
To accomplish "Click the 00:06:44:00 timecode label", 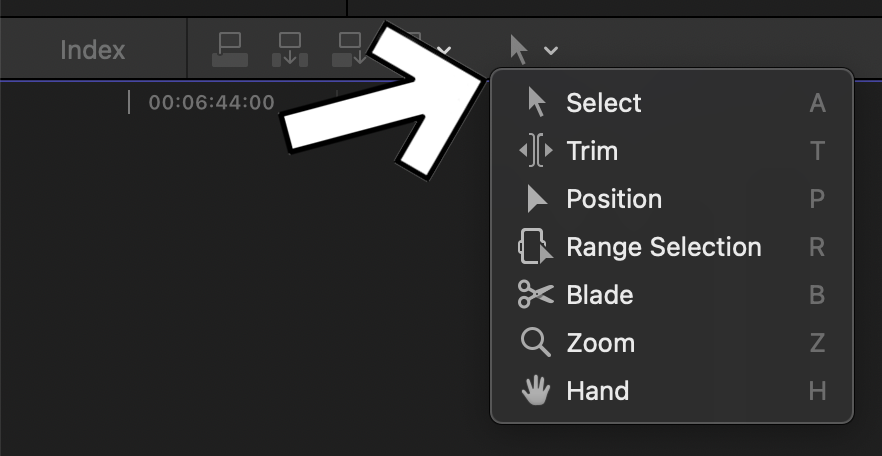I will pyautogui.click(x=211, y=102).
